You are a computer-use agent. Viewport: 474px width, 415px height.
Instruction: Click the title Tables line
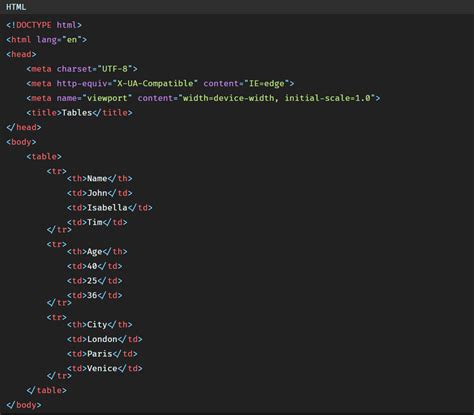pos(79,113)
